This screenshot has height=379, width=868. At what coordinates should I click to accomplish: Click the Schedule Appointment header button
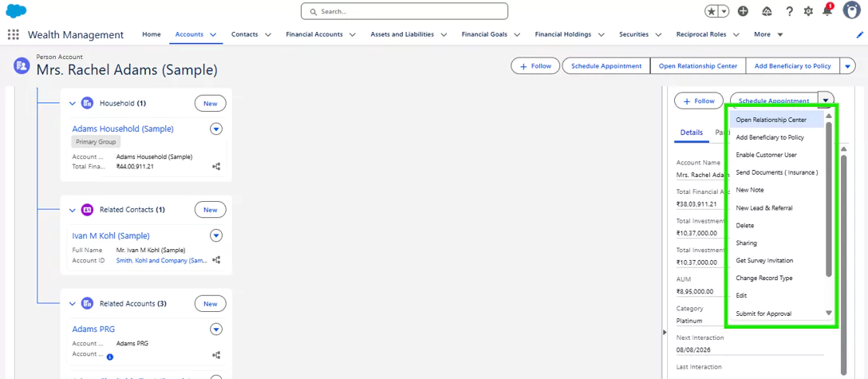pos(606,66)
